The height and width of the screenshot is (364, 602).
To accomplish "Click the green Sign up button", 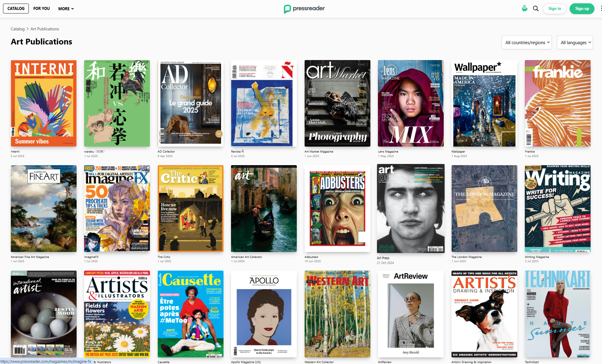I will coord(582,8).
